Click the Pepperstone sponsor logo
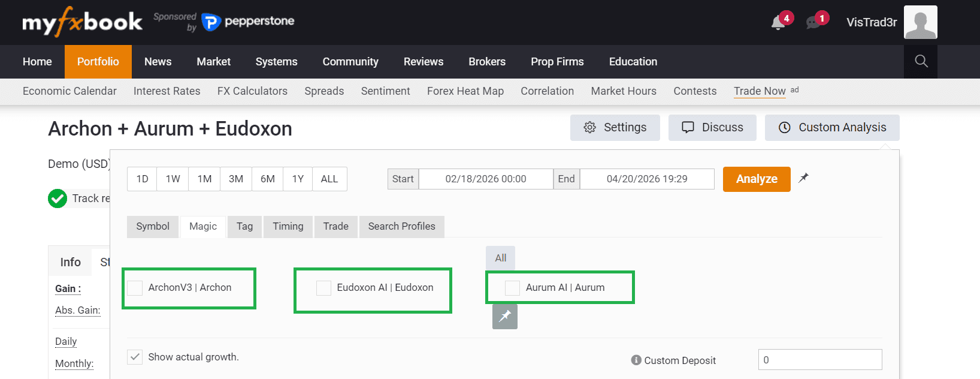This screenshot has width=980, height=379. click(x=248, y=22)
